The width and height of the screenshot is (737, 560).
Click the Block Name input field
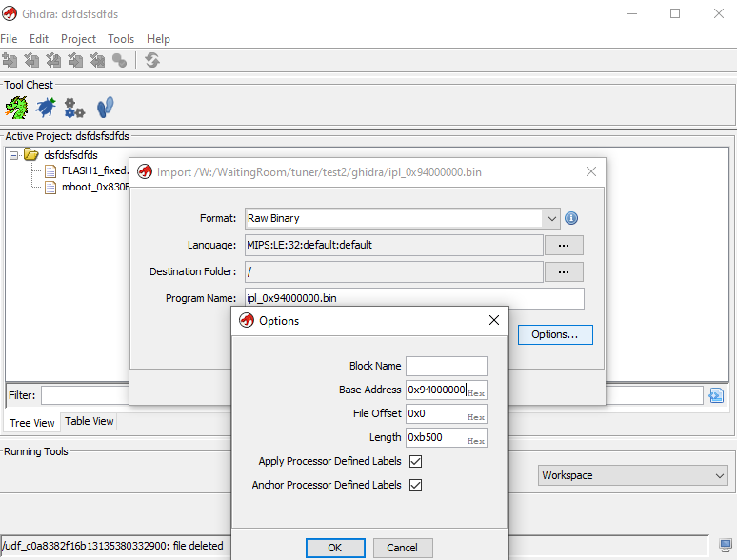tap(447, 367)
